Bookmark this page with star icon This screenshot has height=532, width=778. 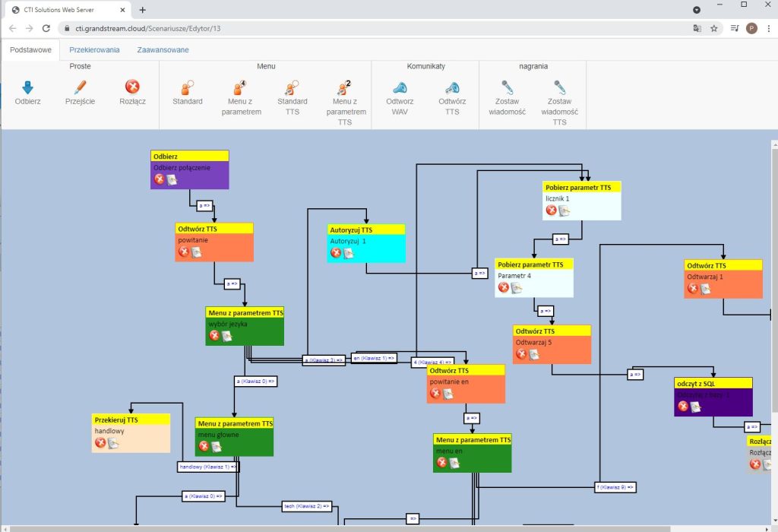click(714, 28)
